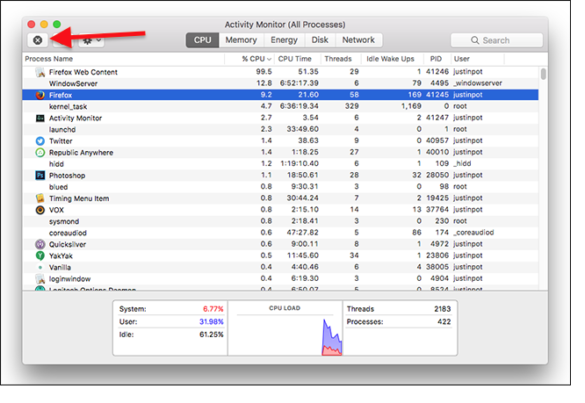Sort by the PID column header
The image size is (585, 403).
[437, 59]
